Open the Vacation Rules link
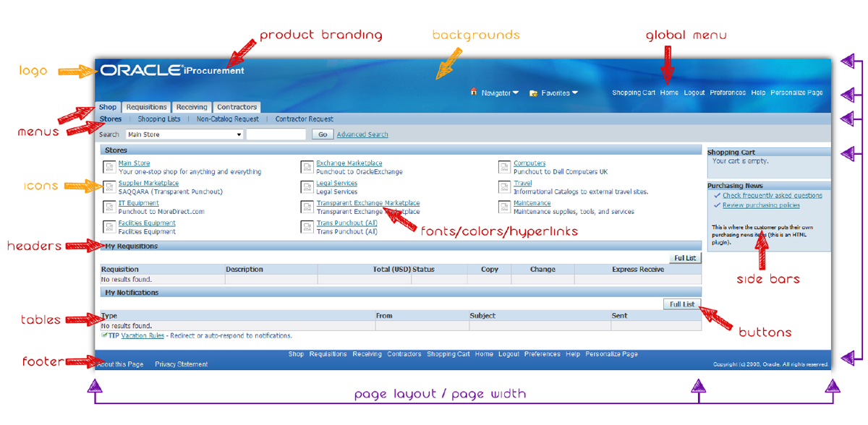 coord(142,335)
